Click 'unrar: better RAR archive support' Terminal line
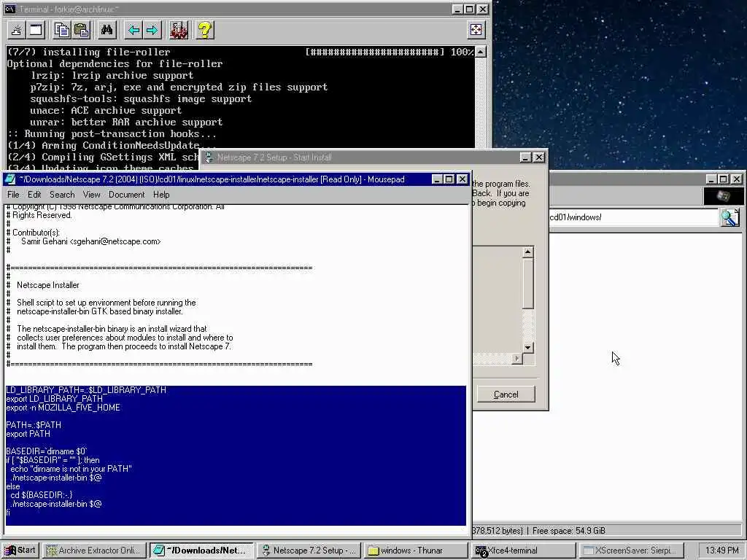This screenshot has width=747, height=560. click(126, 122)
